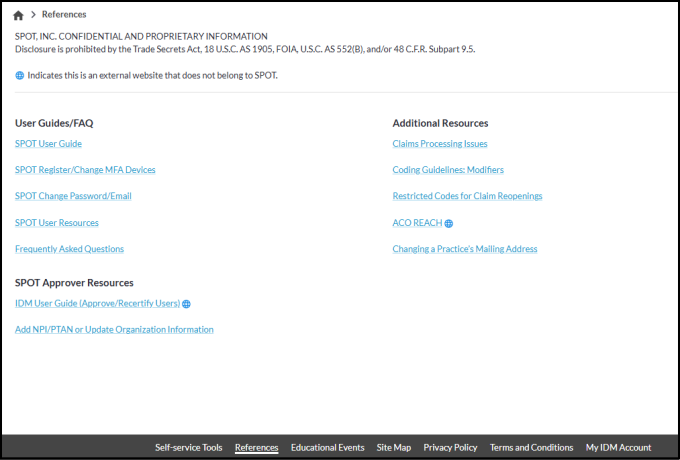This screenshot has width=680, height=460.
Task: Open the ACO REACH link
Action: point(417,223)
